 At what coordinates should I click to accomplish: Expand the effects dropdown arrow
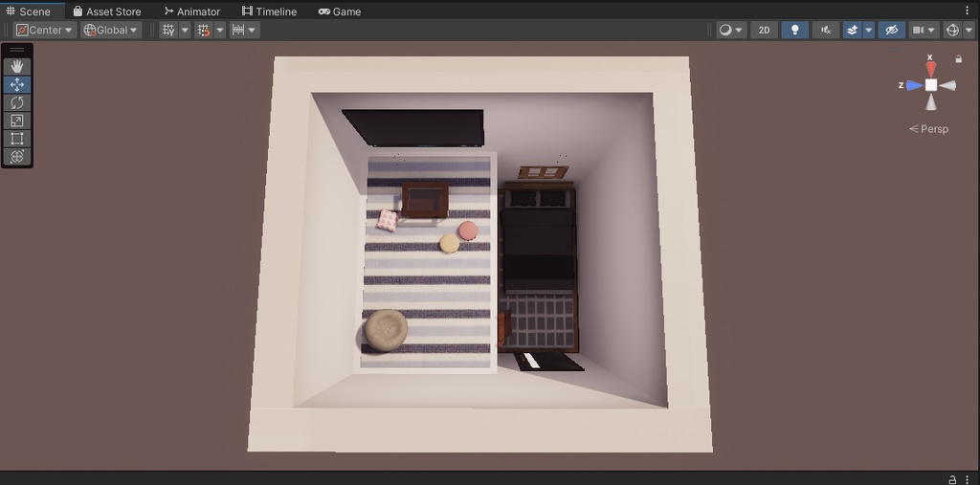coord(869,30)
